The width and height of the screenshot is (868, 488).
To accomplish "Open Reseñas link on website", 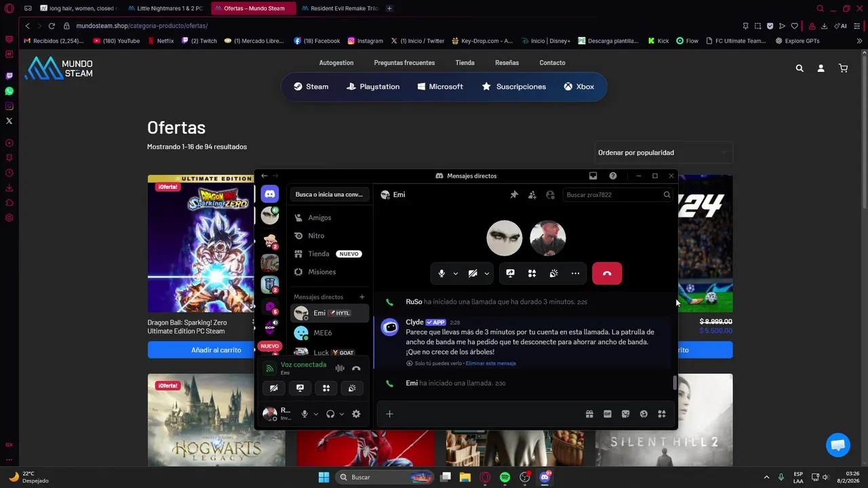I will point(507,63).
